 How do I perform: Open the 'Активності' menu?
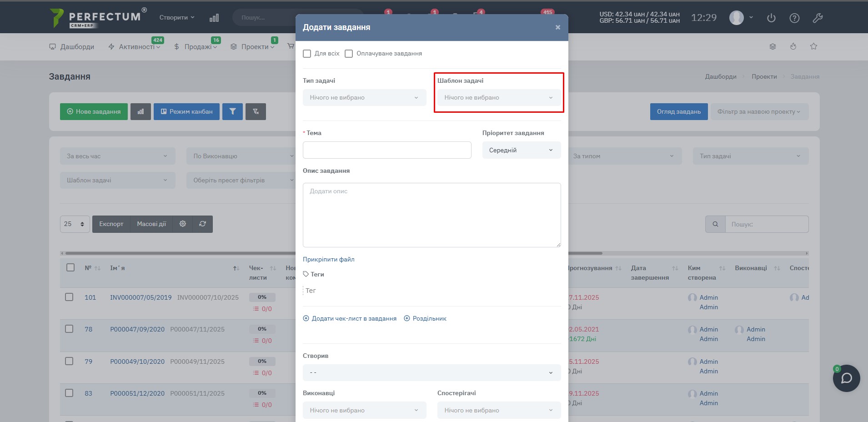tap(136, 47)
